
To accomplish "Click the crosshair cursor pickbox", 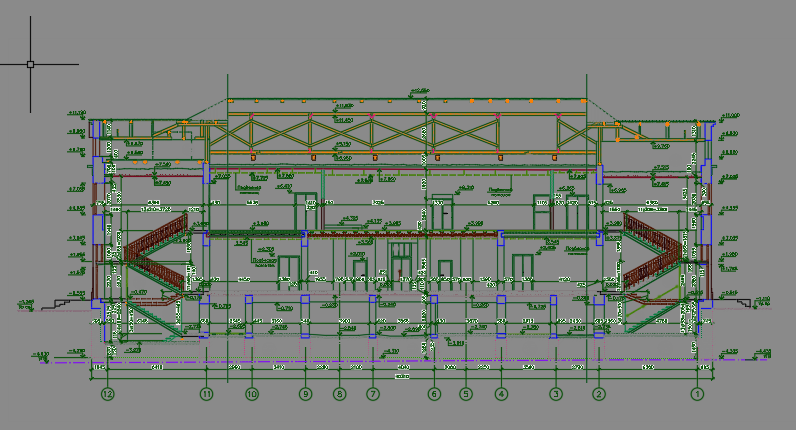I will point(30,64).
